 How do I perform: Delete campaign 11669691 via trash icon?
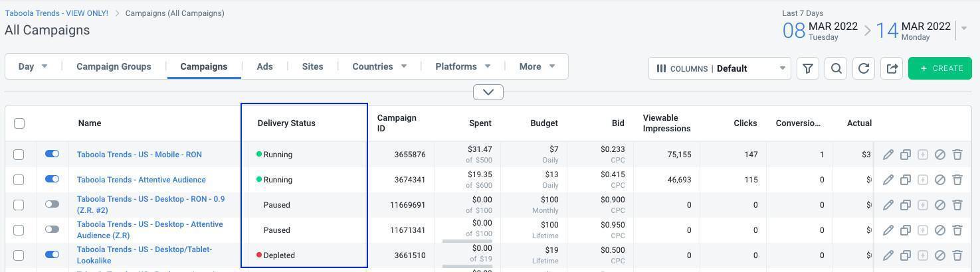coord(957,205)
